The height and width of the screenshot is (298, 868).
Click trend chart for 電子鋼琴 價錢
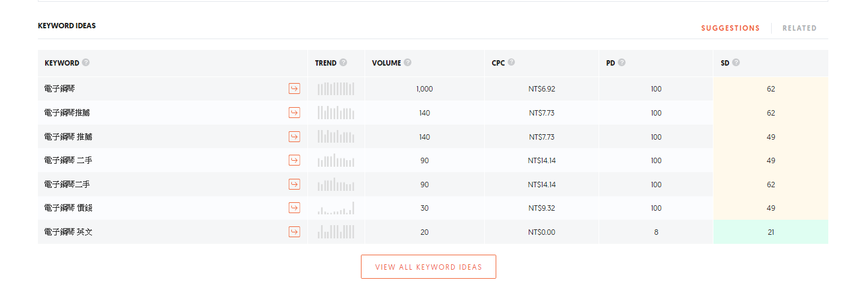tap(336, 208)
